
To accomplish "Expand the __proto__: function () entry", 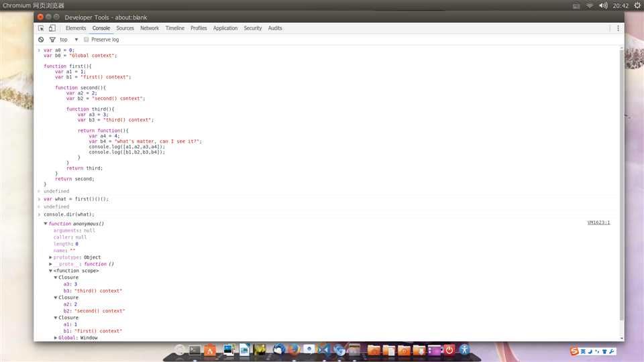I will 50,264.
